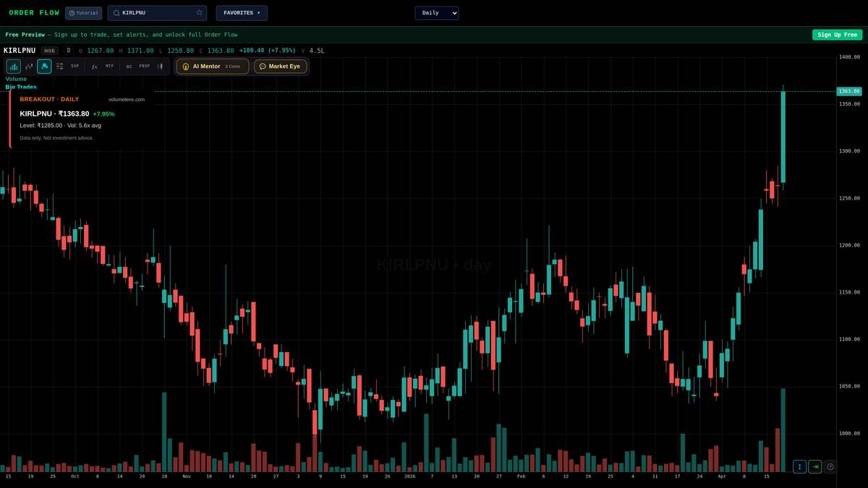This screenshot has height=488, width=868.
Task: Open the AI Mentor panel
Action: (211, 66)
